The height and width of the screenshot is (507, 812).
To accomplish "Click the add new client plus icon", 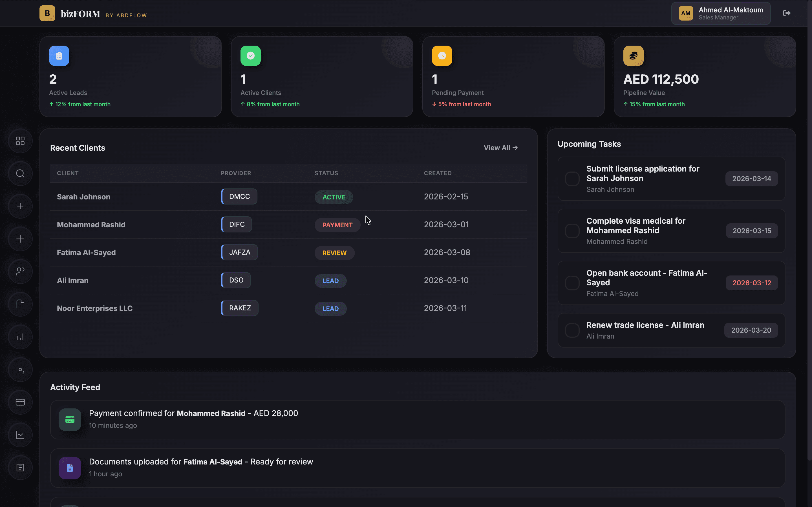I will pos(20,206).
